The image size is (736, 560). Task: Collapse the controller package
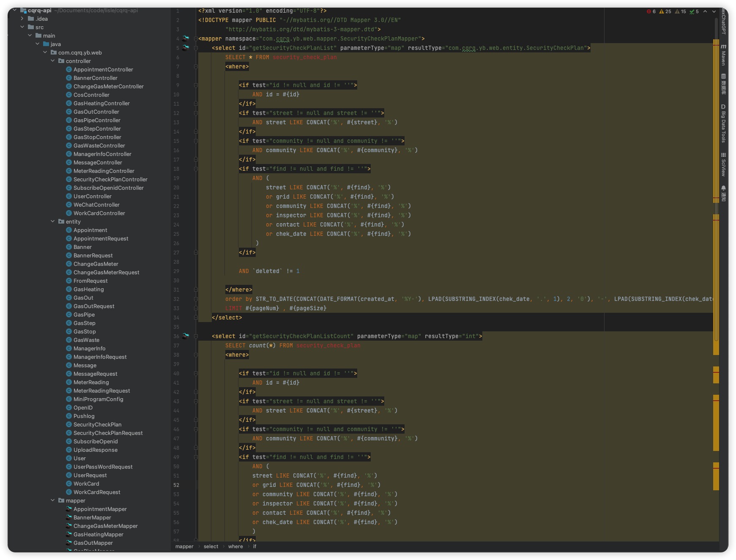(53, 61)
